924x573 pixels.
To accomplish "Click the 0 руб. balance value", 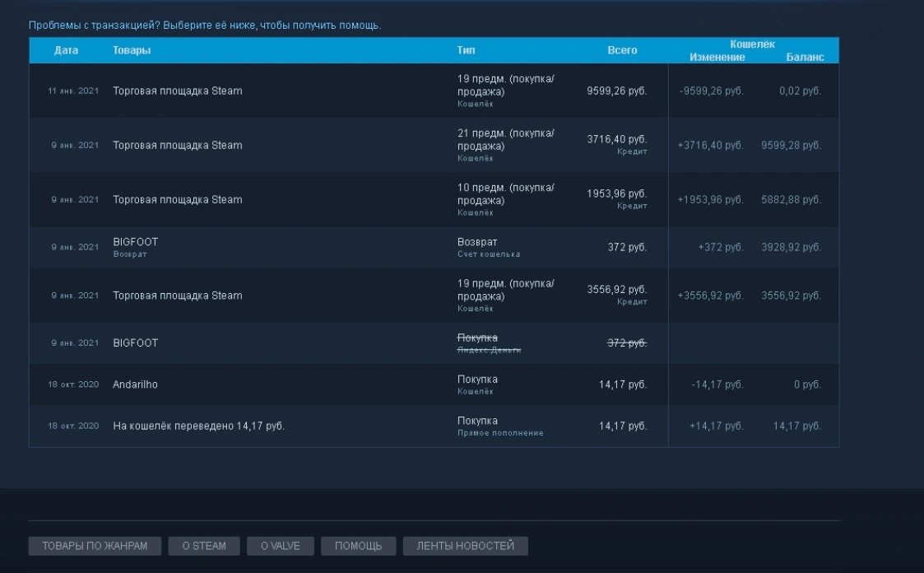I will [807, 384].
